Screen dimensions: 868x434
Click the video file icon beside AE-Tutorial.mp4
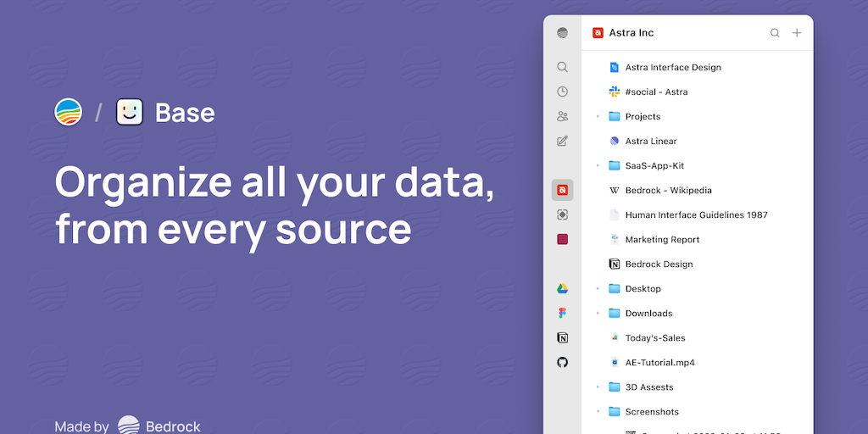614,363
